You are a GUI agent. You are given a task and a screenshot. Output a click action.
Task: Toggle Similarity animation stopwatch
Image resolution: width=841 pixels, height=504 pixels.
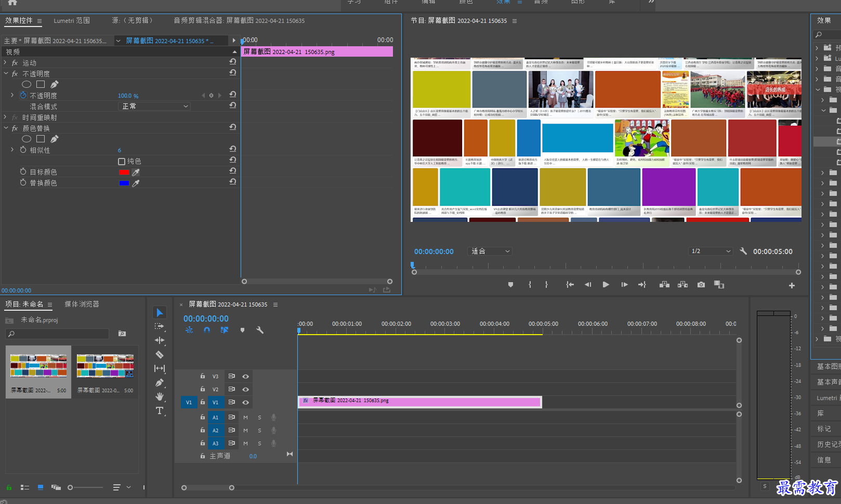[23, 150]
